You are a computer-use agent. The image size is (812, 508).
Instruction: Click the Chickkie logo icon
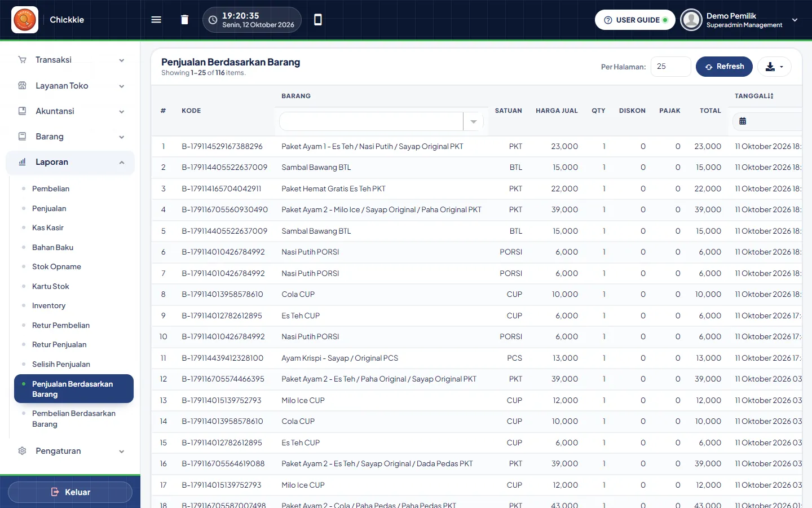(25, 20)
